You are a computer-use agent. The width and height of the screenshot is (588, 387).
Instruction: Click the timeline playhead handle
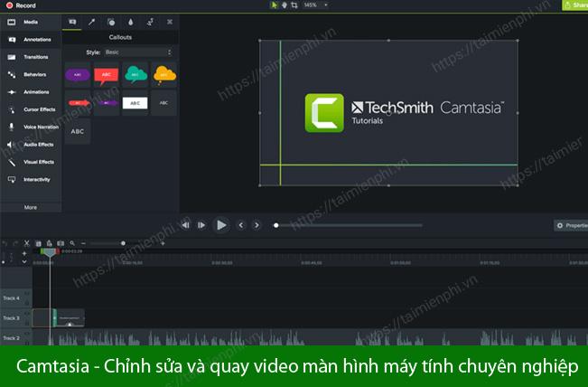[50, 252]
